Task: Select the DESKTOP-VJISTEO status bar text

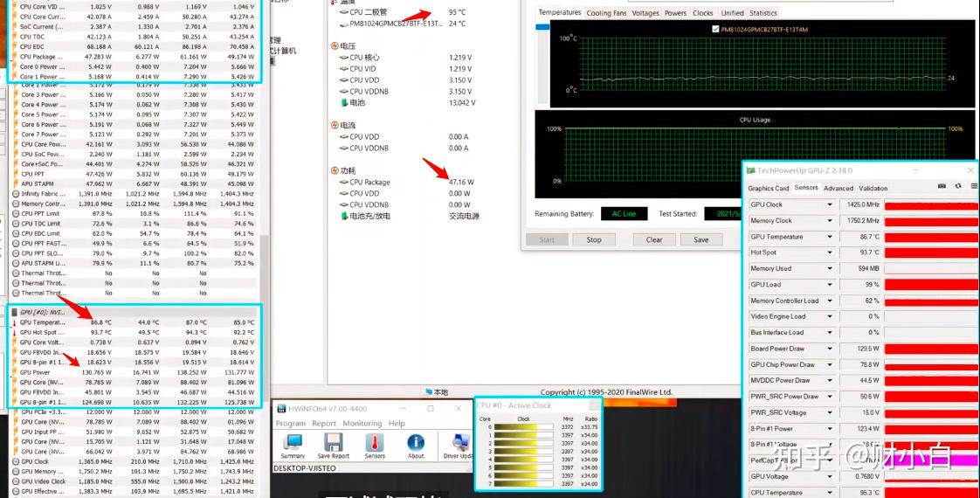Action: tap(304, 468)
